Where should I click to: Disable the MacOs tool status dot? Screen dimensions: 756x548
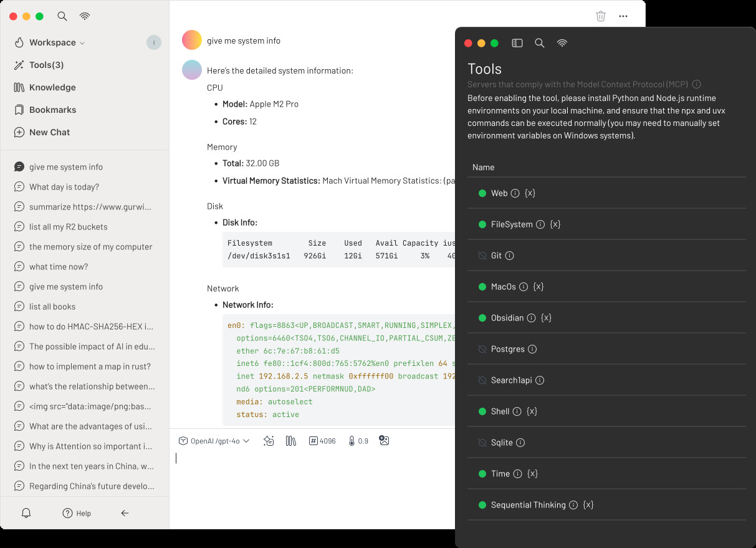(x=482, y=287)
